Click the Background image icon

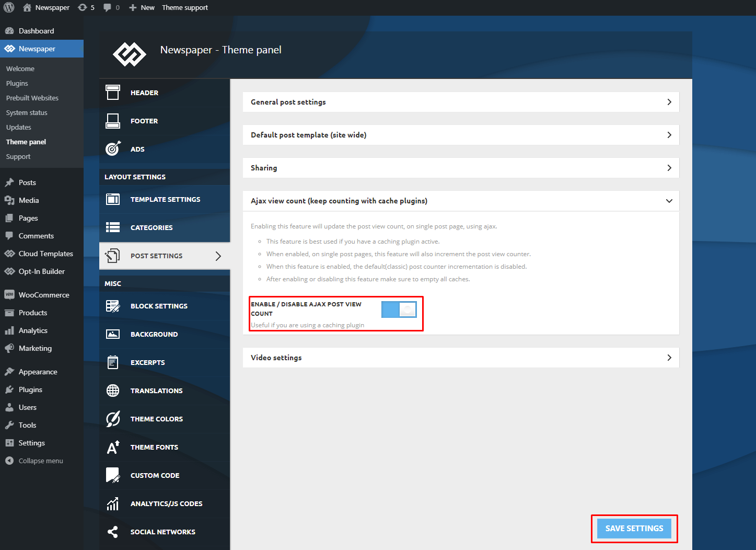113,334
